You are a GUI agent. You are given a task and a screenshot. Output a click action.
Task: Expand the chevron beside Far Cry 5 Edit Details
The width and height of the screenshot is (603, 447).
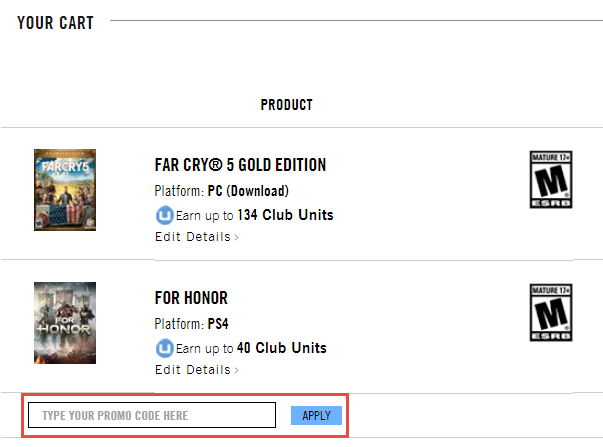[x=237, y=237]
